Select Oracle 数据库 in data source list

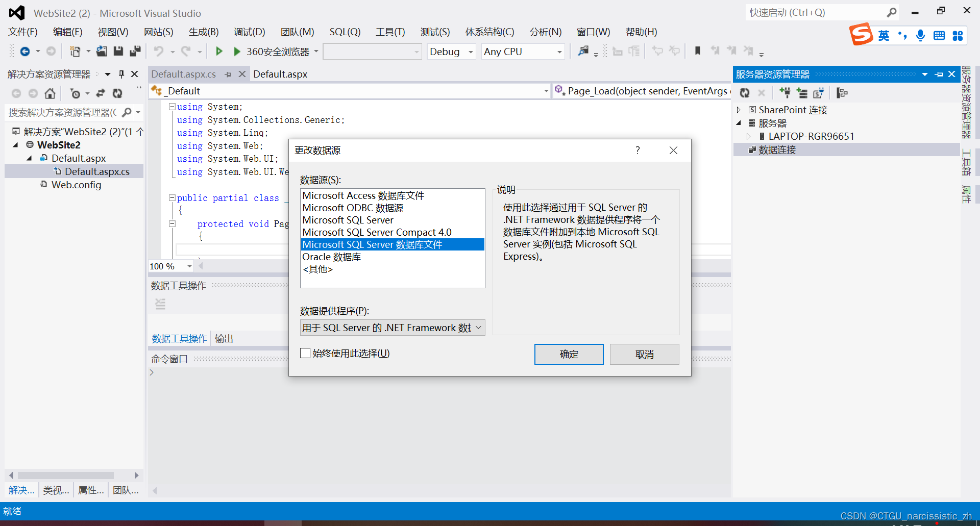(x=392, y=257)
